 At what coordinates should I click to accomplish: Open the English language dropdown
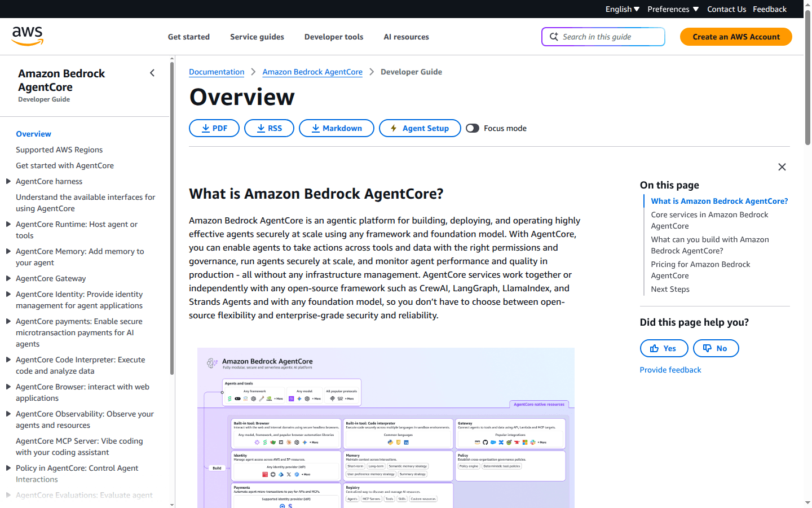pos(623,9)
